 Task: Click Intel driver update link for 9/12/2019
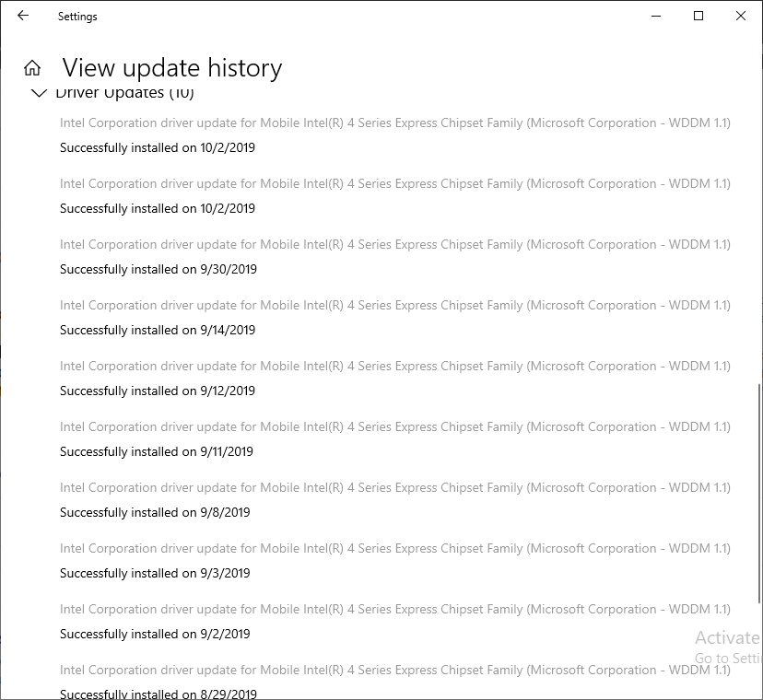pos(394,367)
